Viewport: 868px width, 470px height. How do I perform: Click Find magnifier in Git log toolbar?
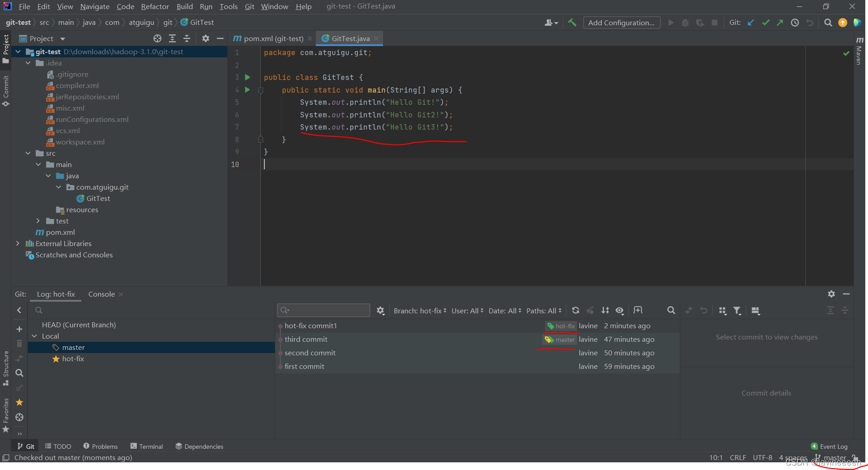click(671, 310)
